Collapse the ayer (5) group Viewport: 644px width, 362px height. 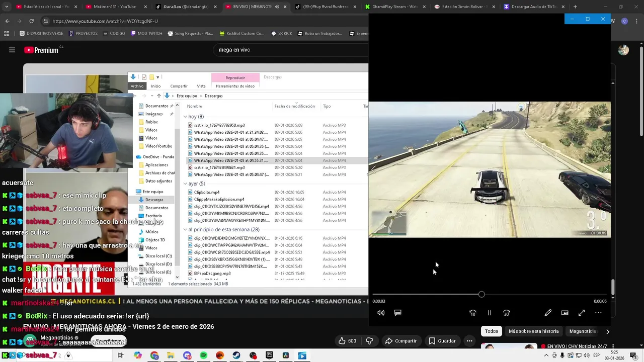[x=185, y=184]
